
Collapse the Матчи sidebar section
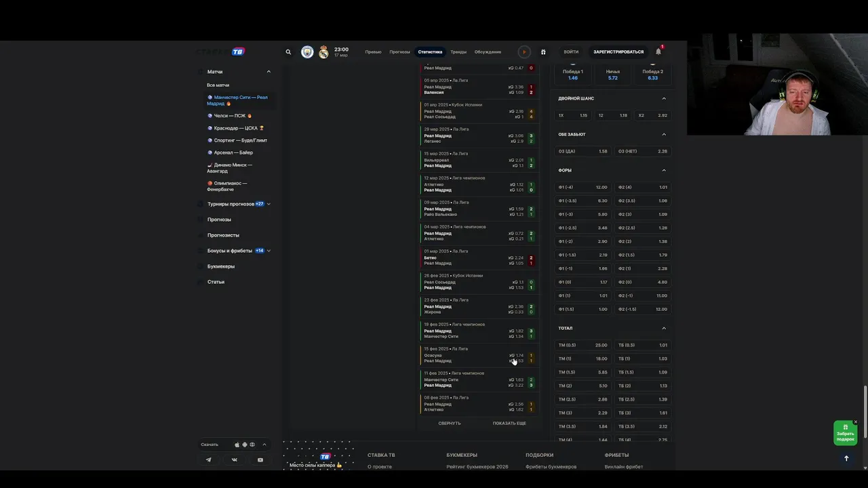[269, 72]
